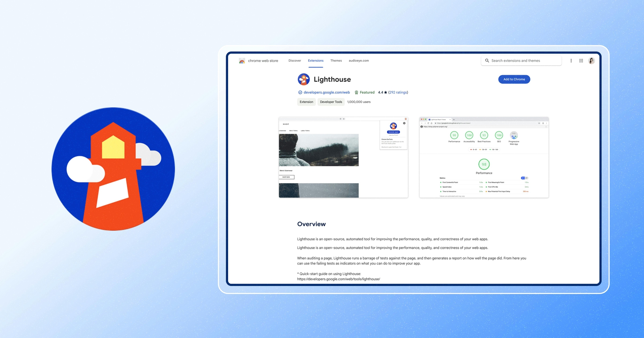
Task: Open the developers.google.com/web link
Action: (x=326, y=93)
